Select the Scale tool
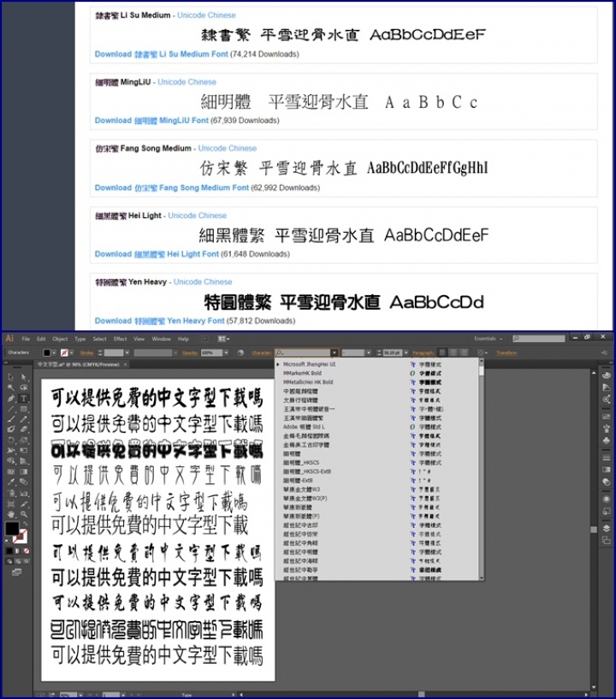 pyautogui.click(x=24, y=440)
